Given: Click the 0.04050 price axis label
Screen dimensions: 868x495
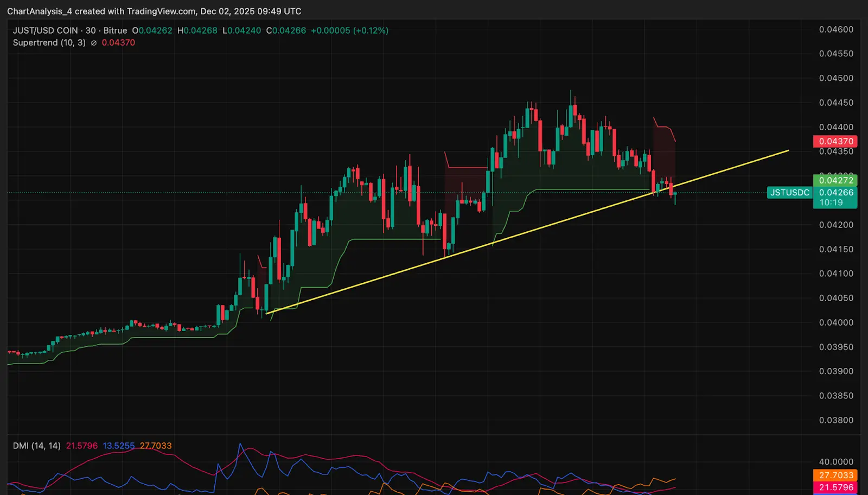Looking at the screenshot, I should pos(836,298).
